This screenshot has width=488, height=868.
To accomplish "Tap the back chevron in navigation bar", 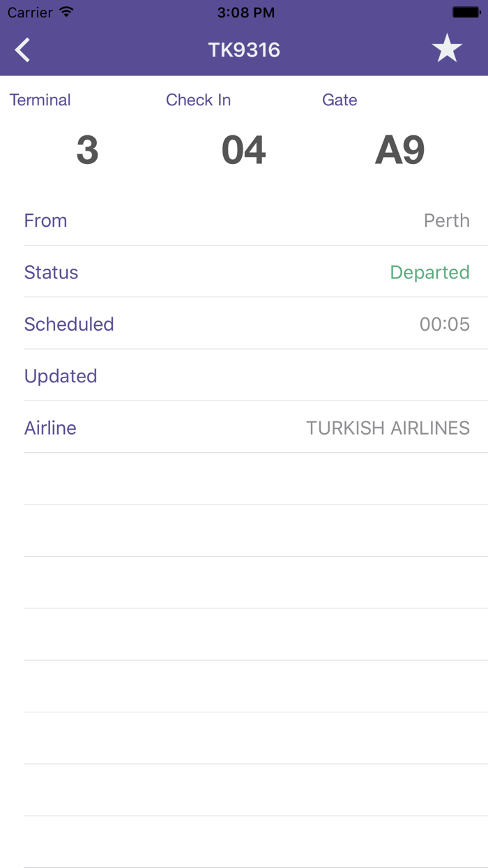I will 22,50.
